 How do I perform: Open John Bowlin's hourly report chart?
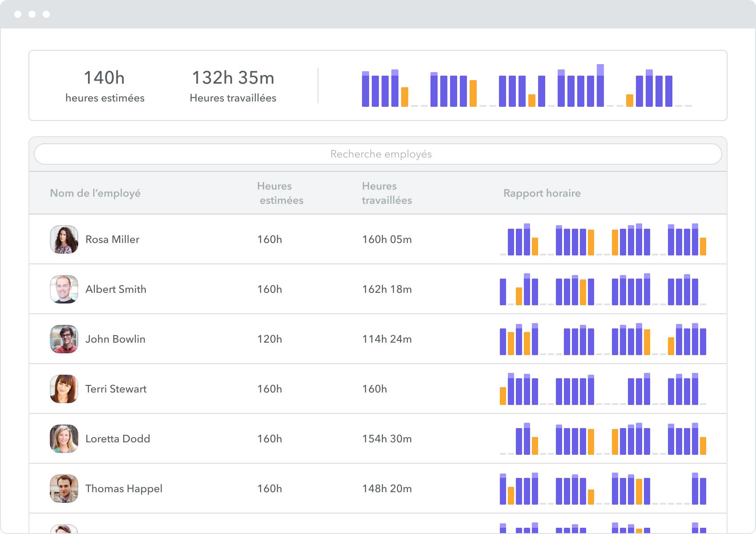coord(603,339)
